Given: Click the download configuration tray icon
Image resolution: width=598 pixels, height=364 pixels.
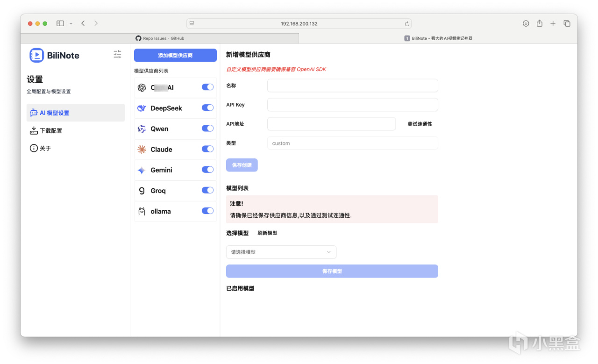Looking at the screenshot, I should [x=34, y=130].
